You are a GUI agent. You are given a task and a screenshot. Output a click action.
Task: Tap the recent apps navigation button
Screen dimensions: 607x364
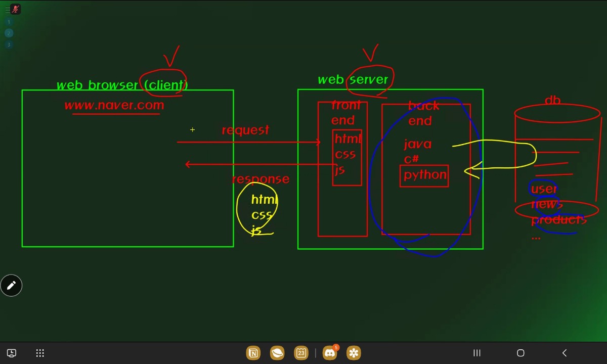(x=476, y=353)
